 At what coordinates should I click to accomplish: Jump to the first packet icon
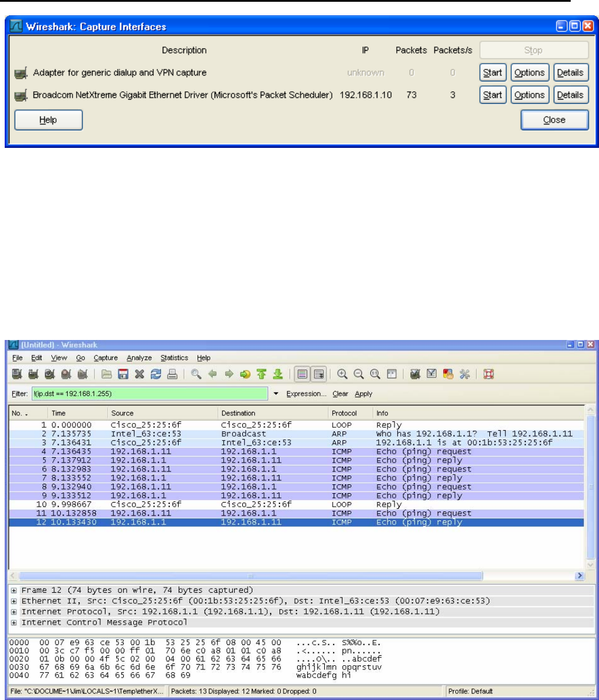262,374
